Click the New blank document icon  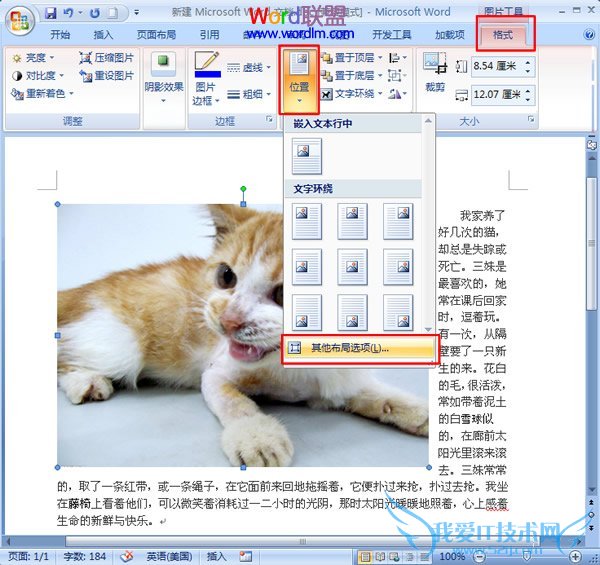[113, 13]
